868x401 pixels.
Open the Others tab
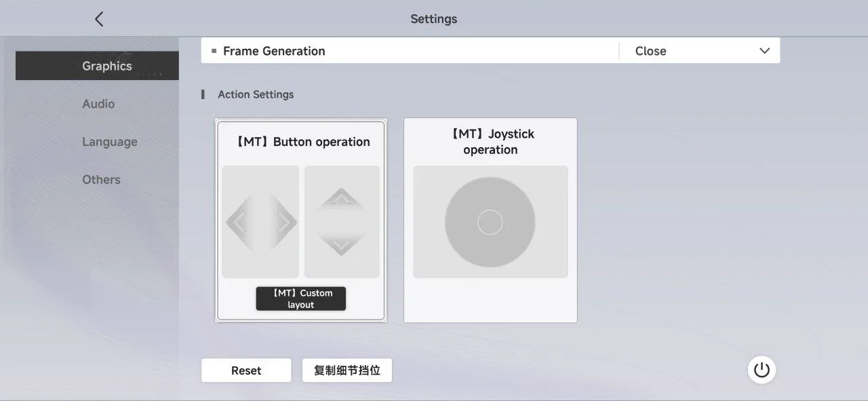[x=101, y=180]
